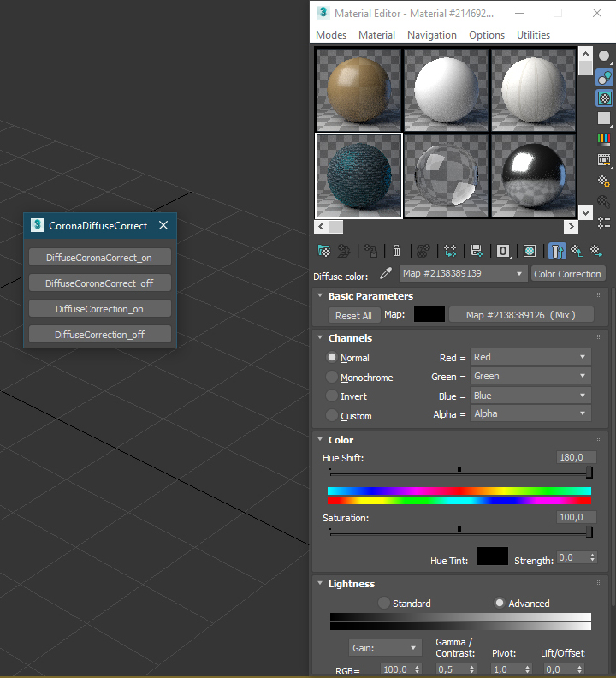Image resolution: width=616 pixels, height=678 pixels.
Task: Click DiffuseCoronaCorrect_off button
Action: click(x=100, y=282)
